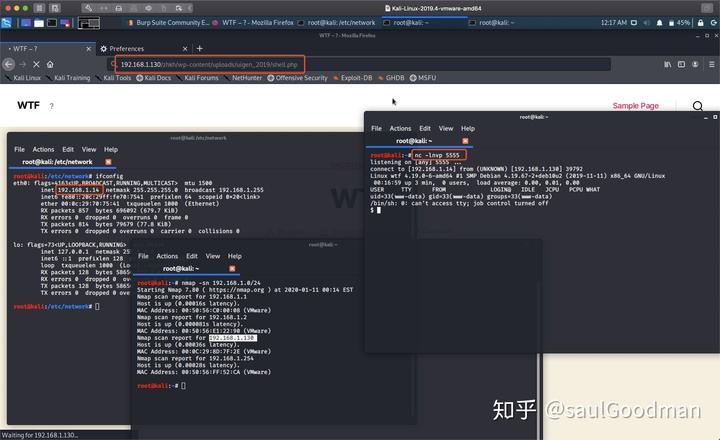Open the Kali Forums bookmark
The width and height of the screenshot is (720, 440).
point(197,78)
